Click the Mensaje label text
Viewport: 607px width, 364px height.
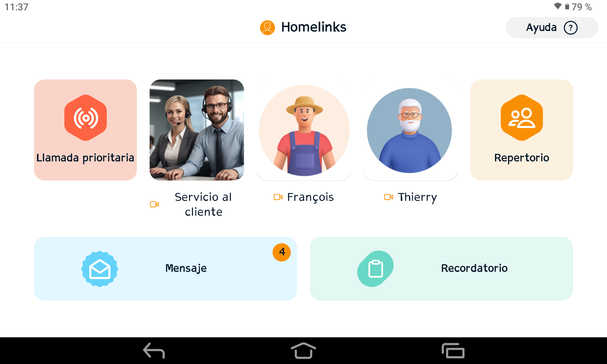[x=186, y=268]
